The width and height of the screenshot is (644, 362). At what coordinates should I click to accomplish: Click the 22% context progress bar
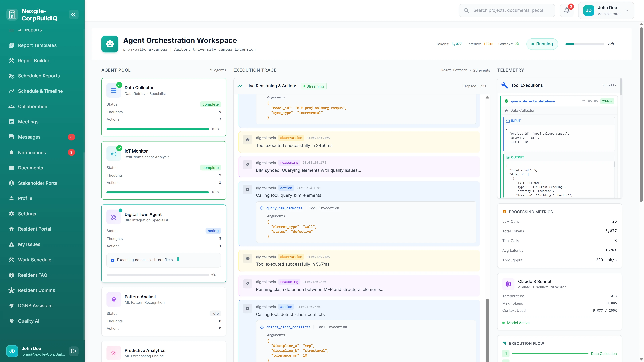[x=584, y=44]
